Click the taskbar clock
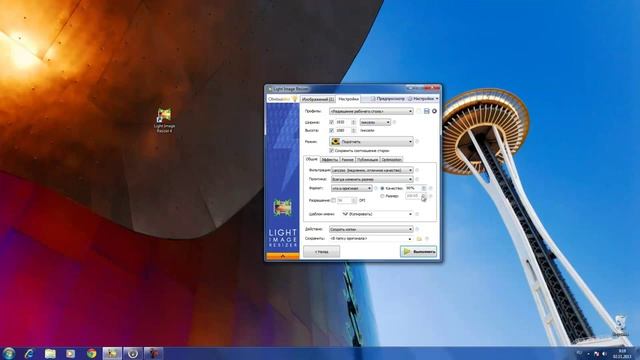This screenshot has width=640, height=360. 622,353
